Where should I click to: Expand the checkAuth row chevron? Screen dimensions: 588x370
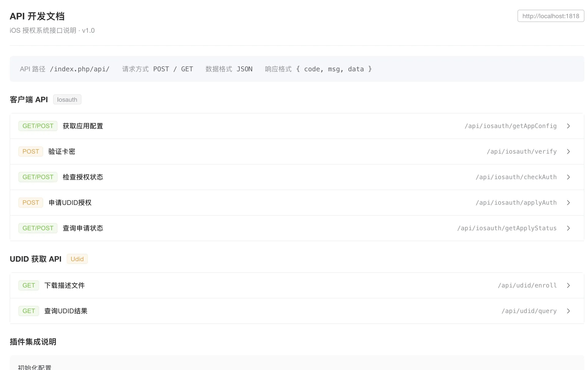(x=568, y=177)
